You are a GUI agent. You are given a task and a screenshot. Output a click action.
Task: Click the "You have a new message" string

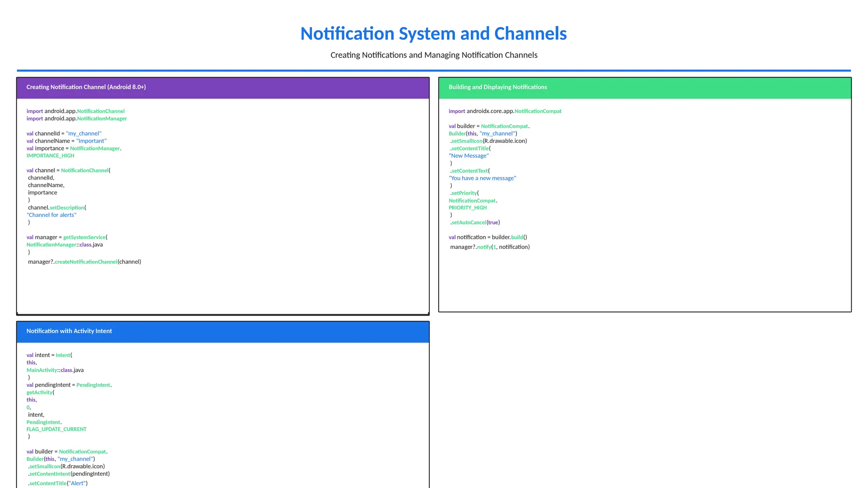pyautogui.click(x=482, y=178)
